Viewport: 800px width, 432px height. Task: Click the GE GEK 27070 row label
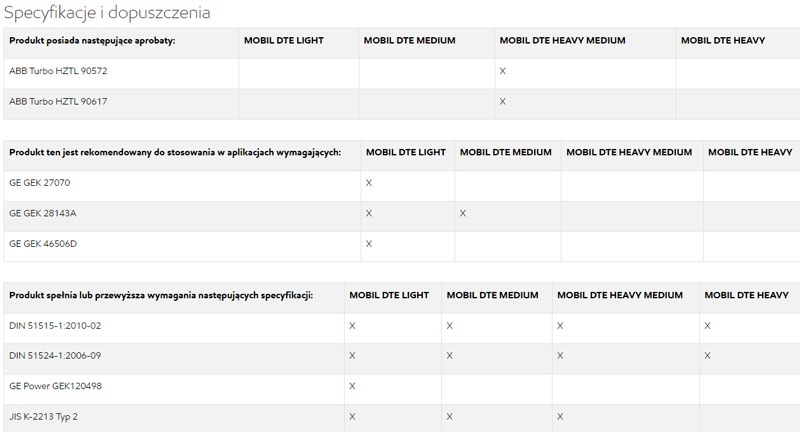pyautogui.click(x=40, y=184)
